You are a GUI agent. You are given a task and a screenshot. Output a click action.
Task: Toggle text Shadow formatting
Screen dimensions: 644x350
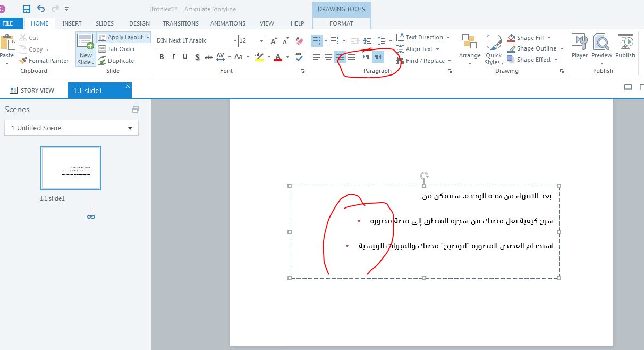pyautogui.click(x=197, y=57)
